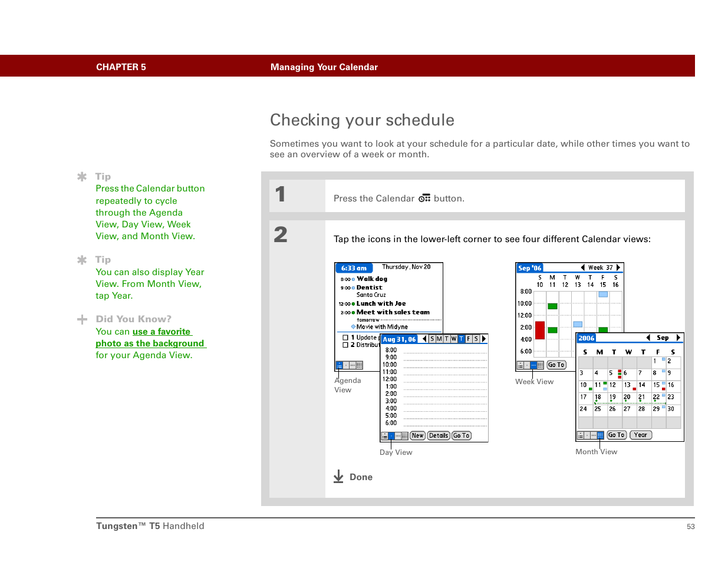Select blue 8:00 event block on Friday 15
Viewport: 728px width, 562px height.
coord(603,294)
